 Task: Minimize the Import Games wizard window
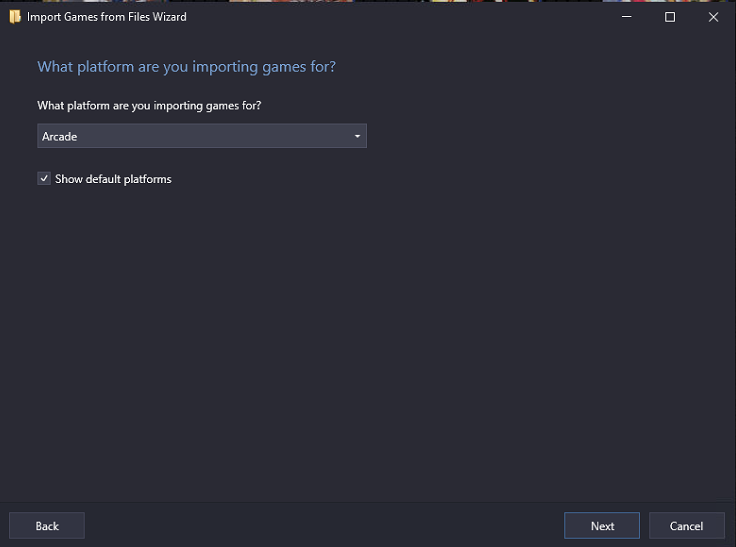(627, 17)
